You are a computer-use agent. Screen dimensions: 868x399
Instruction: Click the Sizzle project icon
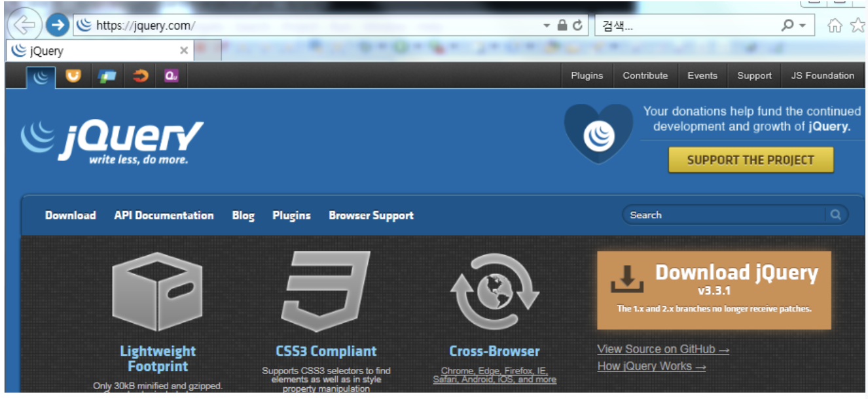click(140, 76)
